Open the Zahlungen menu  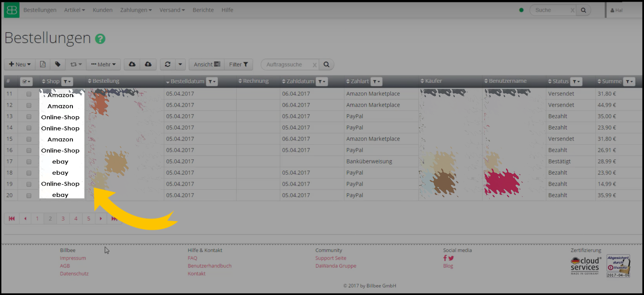pos(136,10)
